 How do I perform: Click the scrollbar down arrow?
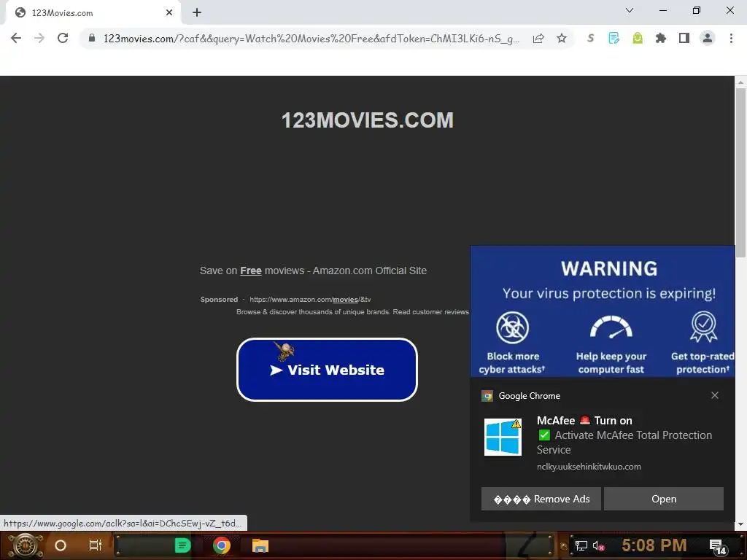pos(740,524)
